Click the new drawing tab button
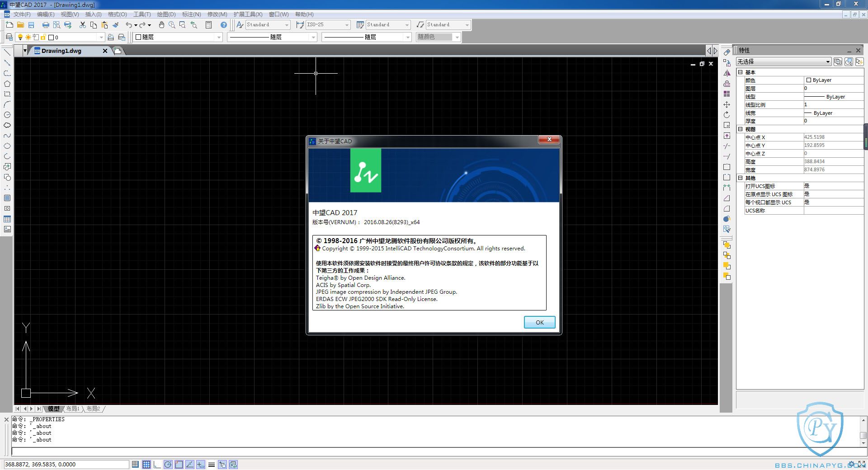Image resolution: width=868 pixels, height=470 pixels. tap(118, 51)
